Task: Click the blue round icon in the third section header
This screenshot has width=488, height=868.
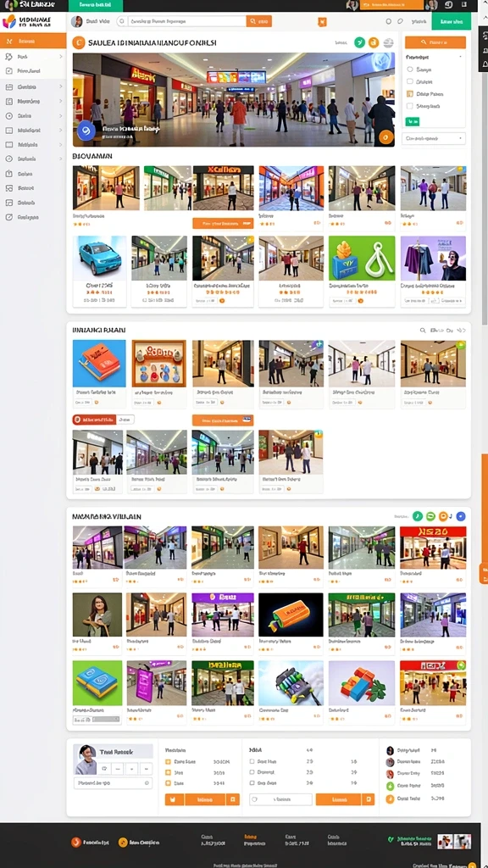Action: 460,516
